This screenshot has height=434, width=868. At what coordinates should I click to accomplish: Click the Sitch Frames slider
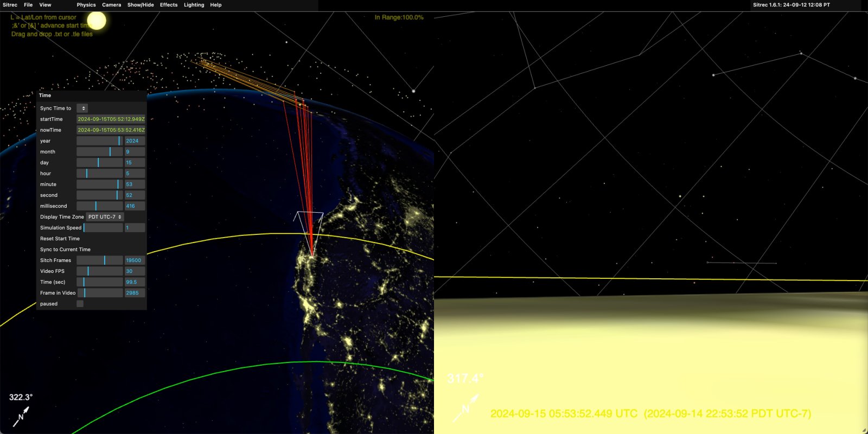point(100,260)
